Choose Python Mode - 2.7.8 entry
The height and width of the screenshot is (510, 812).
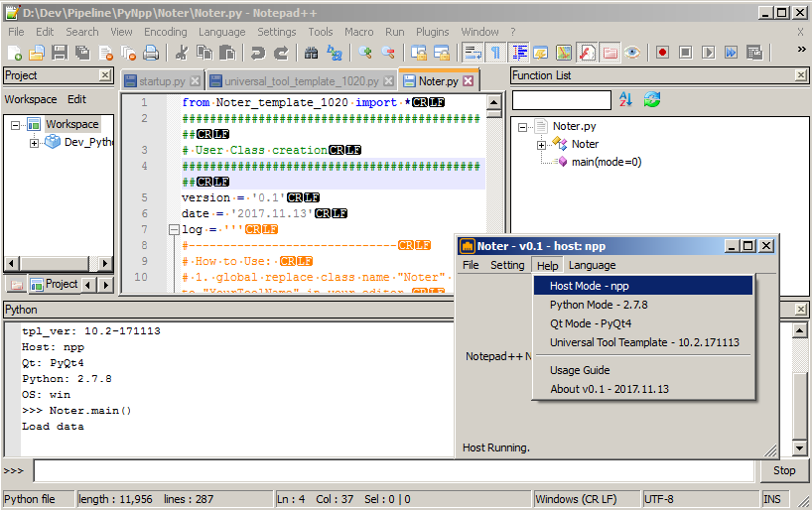click(643, 305)
